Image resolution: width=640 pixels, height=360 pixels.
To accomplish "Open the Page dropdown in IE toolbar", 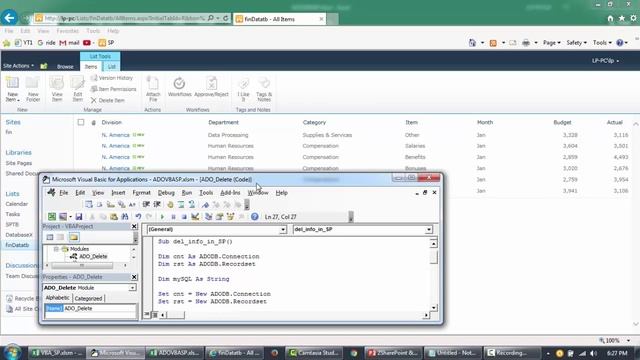I will [551, 42].
